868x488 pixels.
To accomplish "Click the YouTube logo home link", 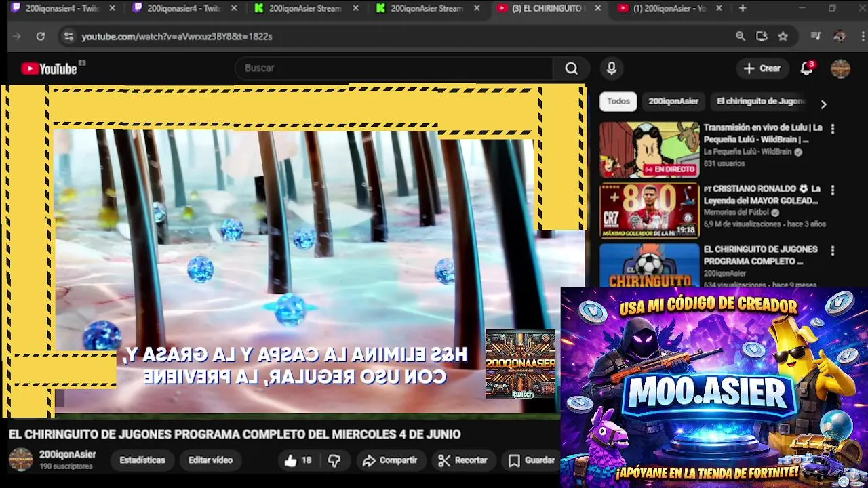I will point(49,68).
